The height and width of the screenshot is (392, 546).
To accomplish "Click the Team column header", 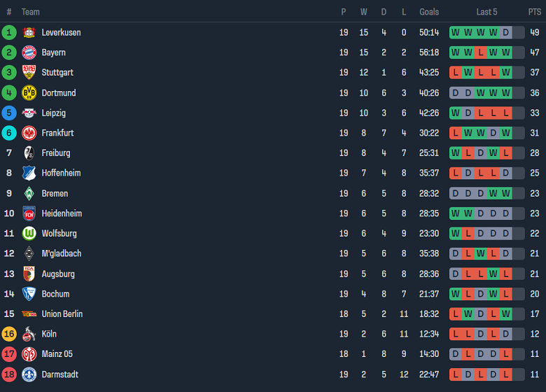I will coord(31,12).
